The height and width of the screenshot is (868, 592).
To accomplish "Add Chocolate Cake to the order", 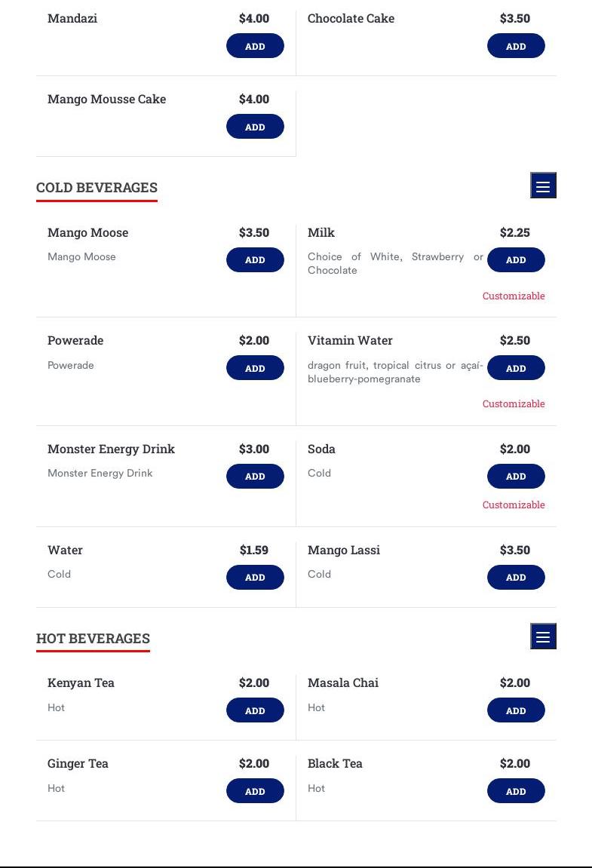I will click(516, 46).
